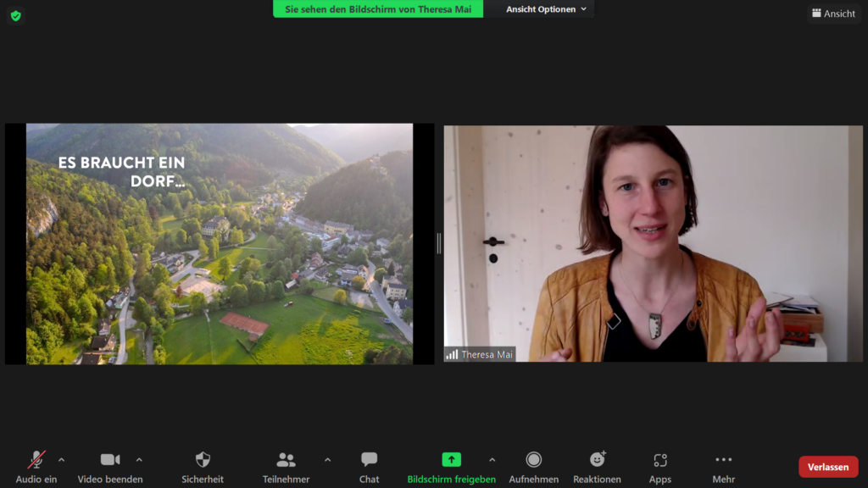This screenshot has width=868, height=488.
Task: Open the Teilnehmer participants panel
Action: [x=286, y=467]
